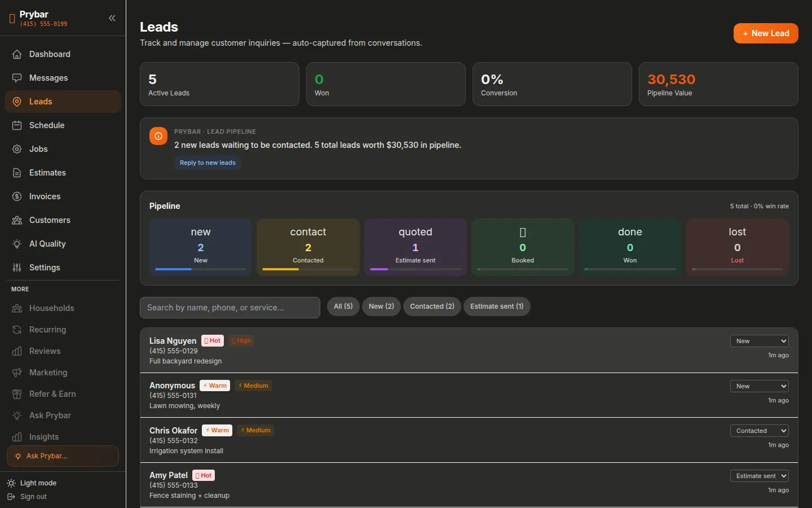
Task: Click the lead search input field
Action: pos(230,308)
